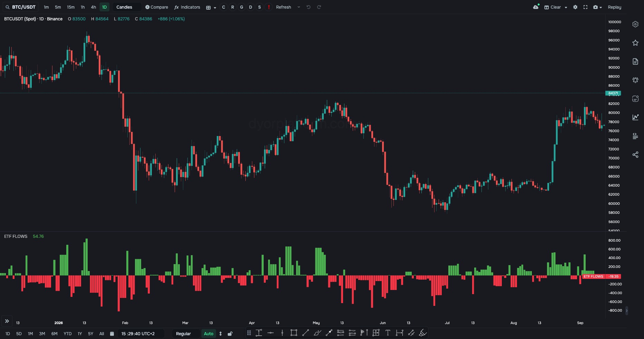Select the 15m timeframe
The width and height of the screenshot is (644, 339).
click(x=71, y=7)
